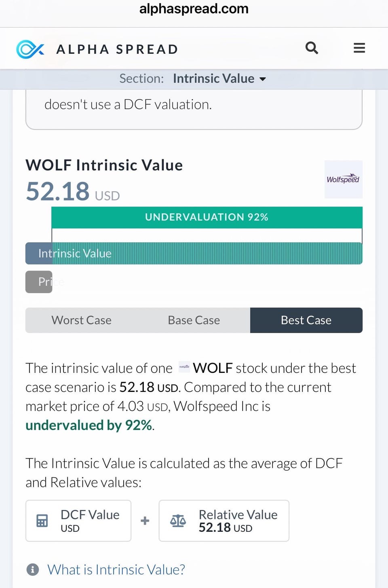Click the Alpha Spread logo icon
The width and height of the screenshot is (388, 588).
(30, 49)
